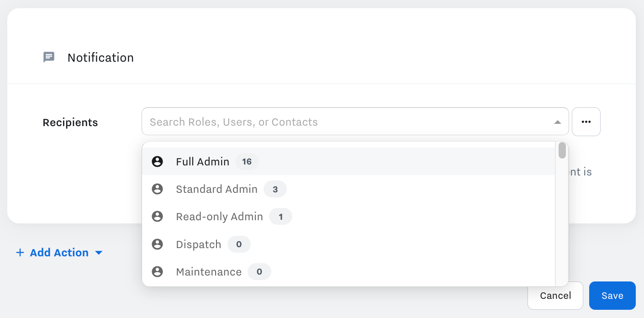Screen dimensions: 644x318
Task: Click the Standard Admin person icon
Action: [x=157, y=189]
